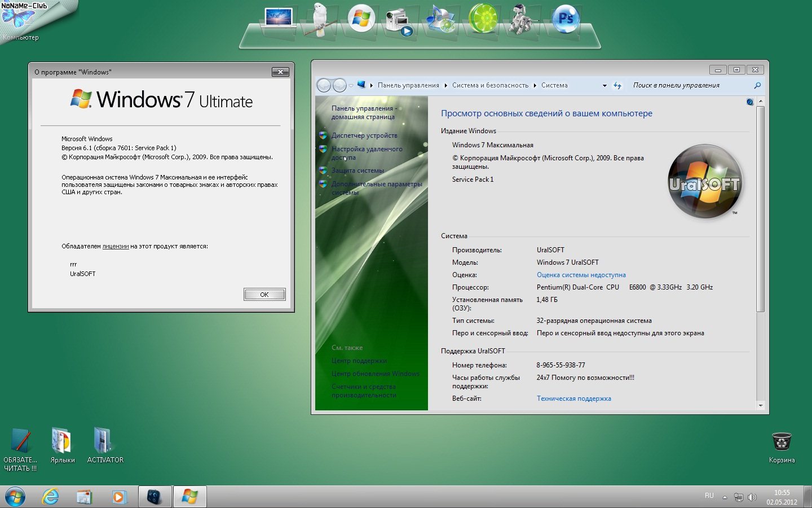This screenshot has width=812, height=508.
Task: Click the robot dog dock icon
Action: (522, 19)
